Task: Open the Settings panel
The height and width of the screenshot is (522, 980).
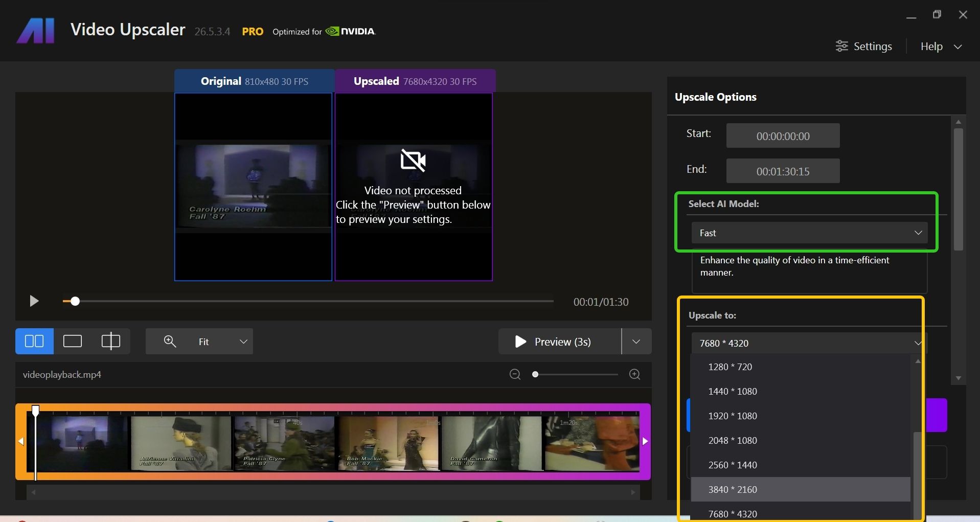Action: point(864,47)
